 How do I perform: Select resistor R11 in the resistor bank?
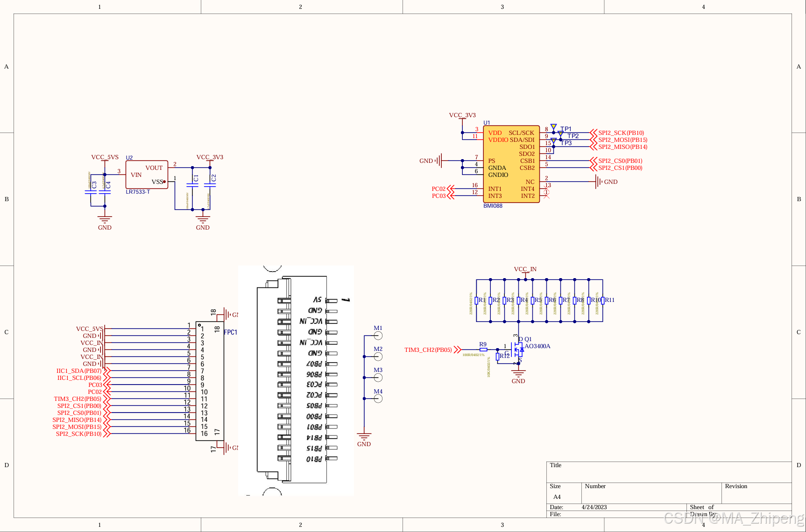(x=602, y=301)
